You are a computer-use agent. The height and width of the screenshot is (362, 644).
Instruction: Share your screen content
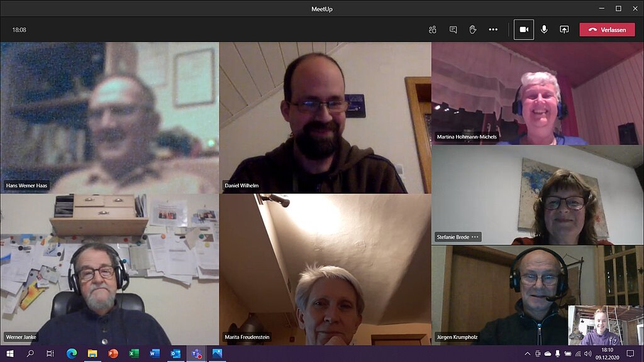(x=564, y=30)
